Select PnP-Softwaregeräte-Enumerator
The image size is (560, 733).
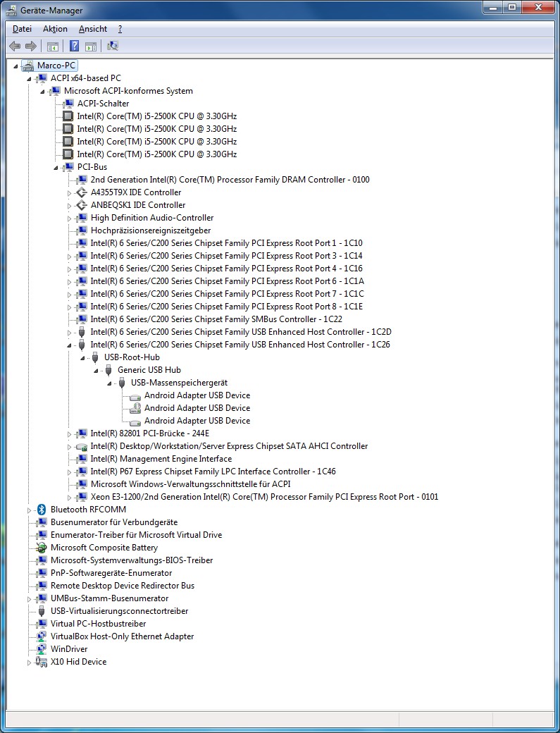111,572
